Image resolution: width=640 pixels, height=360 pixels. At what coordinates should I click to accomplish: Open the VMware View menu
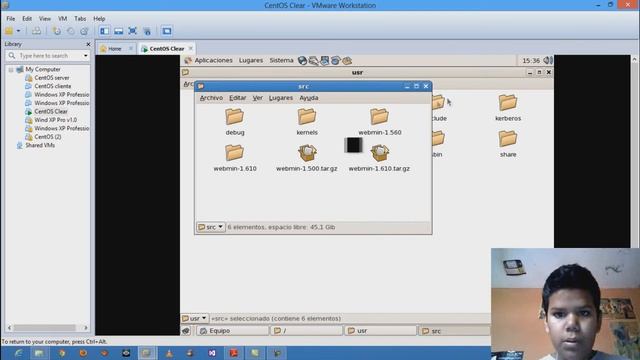tap(45, 19)
